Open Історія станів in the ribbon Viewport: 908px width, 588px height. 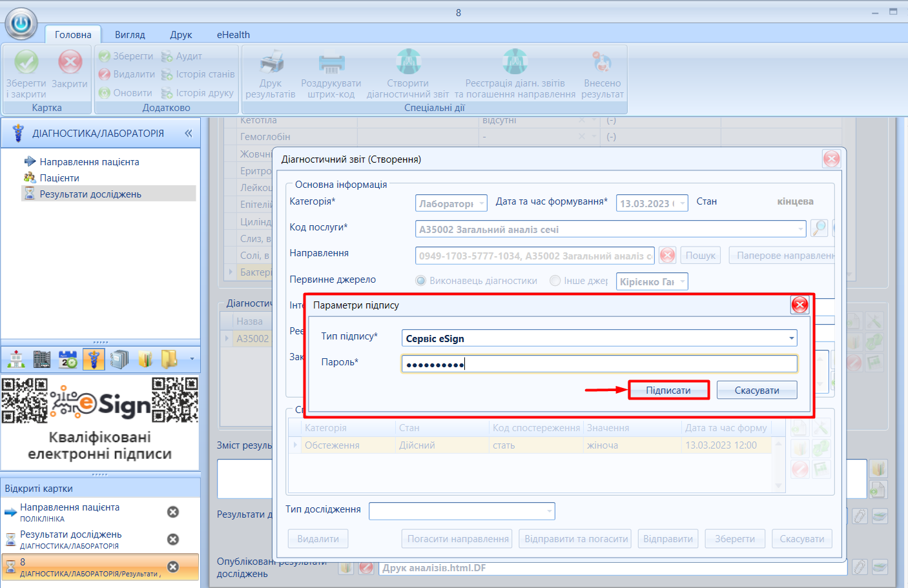click(198, 74)
